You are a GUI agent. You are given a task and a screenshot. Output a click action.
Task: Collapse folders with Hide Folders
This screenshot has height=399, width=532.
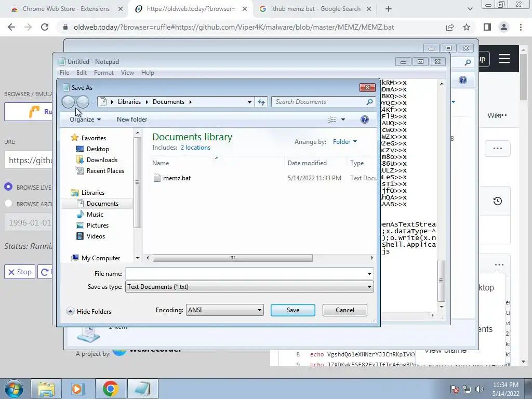pyautogui.click(x=89, y=312)
